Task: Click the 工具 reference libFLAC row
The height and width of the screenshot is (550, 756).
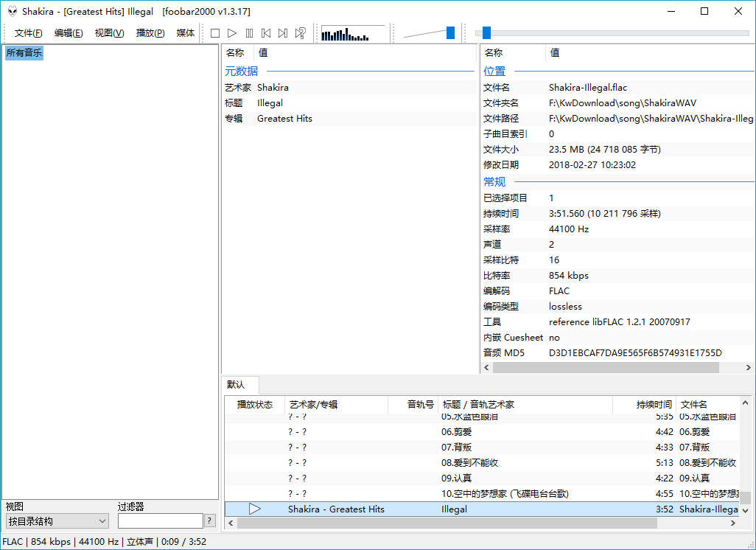Action: coord(618,321)
